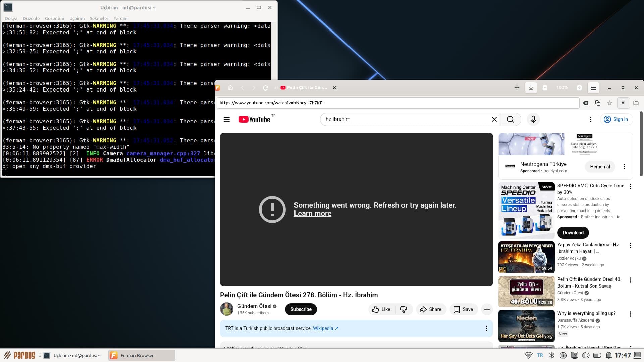Clear the URL bar with backspace icon
This screenshot has height=362, width=644.
(x=586, y=103)
